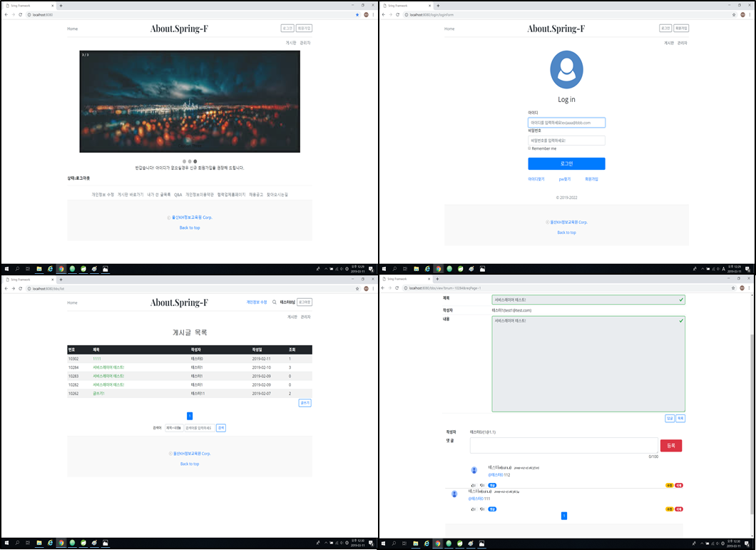756x550 pixels.
Task: Click the round user avatar icon above Log in
Action: click(x=566, y=69)
